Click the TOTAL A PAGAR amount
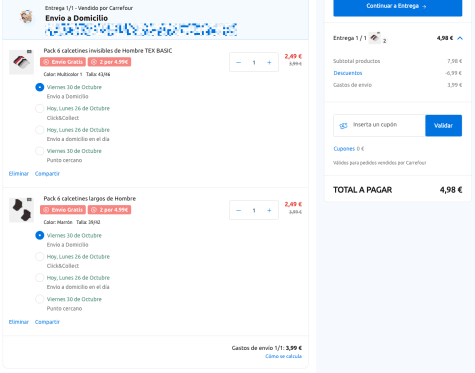 pyautogui.click(x=451, y=190)
